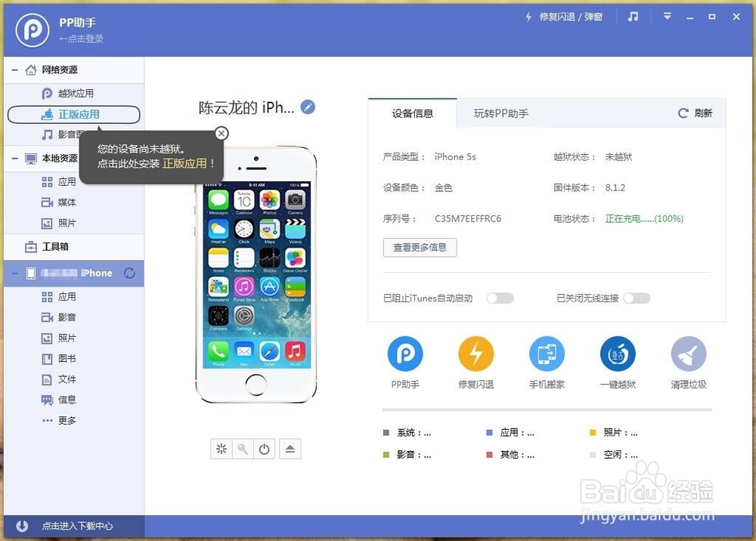Click the power icon below phone
Image resolution: width=756 pixels, height=541 pixels.
[264, 449]
